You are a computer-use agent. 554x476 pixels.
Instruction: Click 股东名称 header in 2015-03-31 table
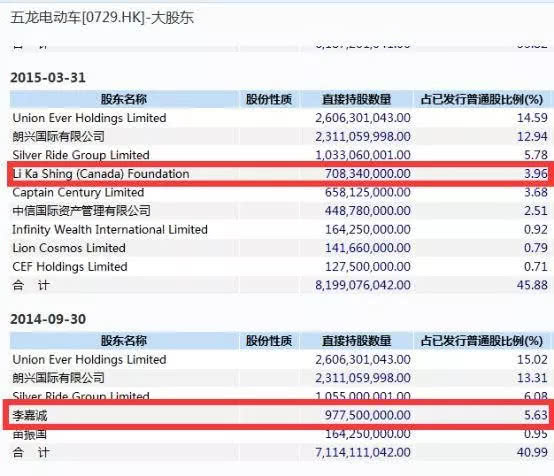pyautogui.click(x=124, y=99)
